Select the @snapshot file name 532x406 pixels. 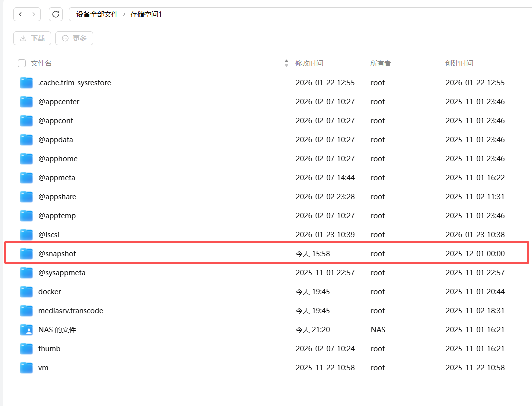pos(57,254)
